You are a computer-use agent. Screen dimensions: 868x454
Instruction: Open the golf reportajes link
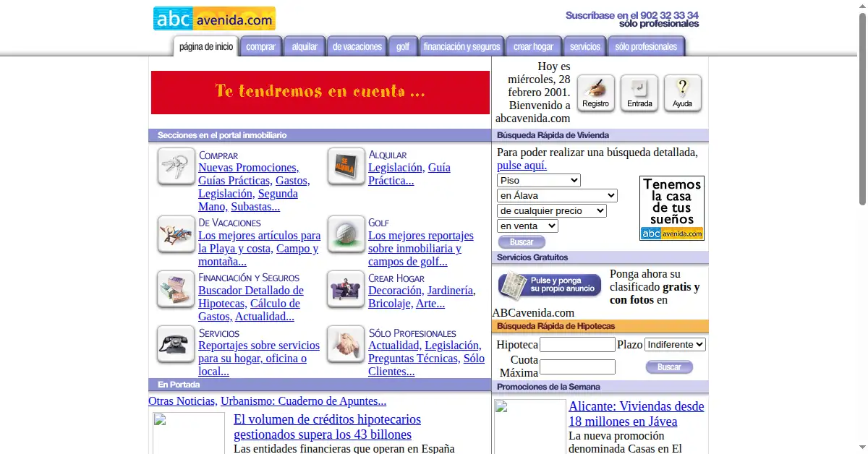(x=421, y=249)
